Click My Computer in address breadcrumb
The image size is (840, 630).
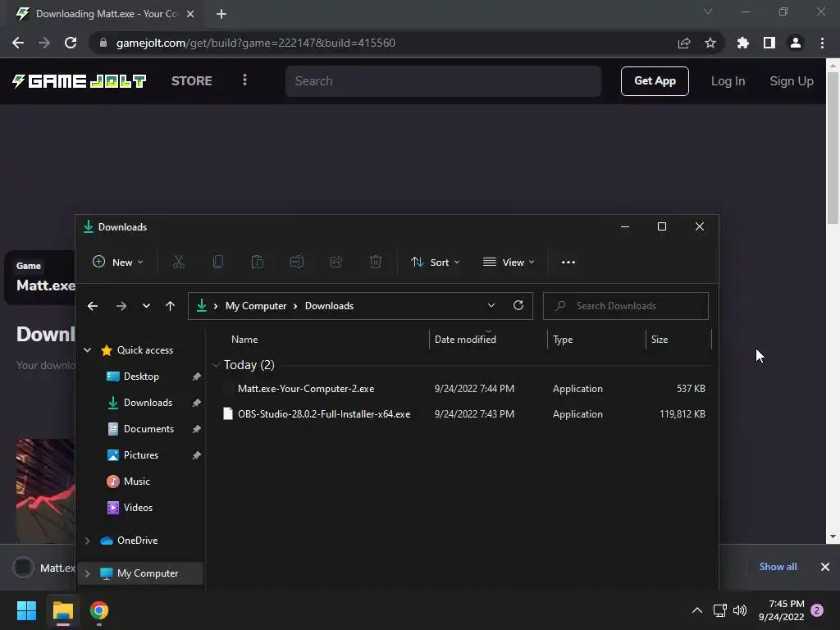pyautogui.click(x=256, y=306)
